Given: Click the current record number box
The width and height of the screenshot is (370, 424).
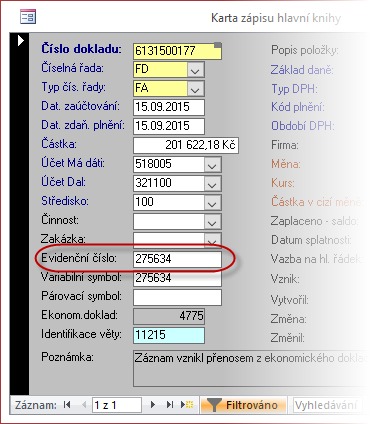Looking at the screenshot, I should click(x=117, y=405).
